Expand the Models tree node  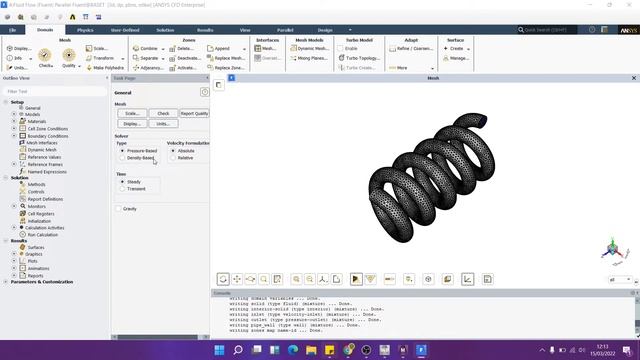[14, 114]
